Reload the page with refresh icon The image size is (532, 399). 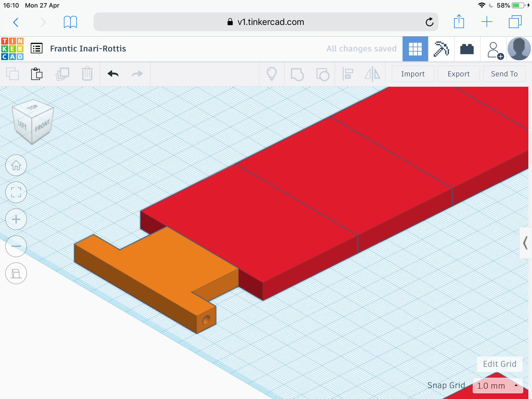point(429,22)
